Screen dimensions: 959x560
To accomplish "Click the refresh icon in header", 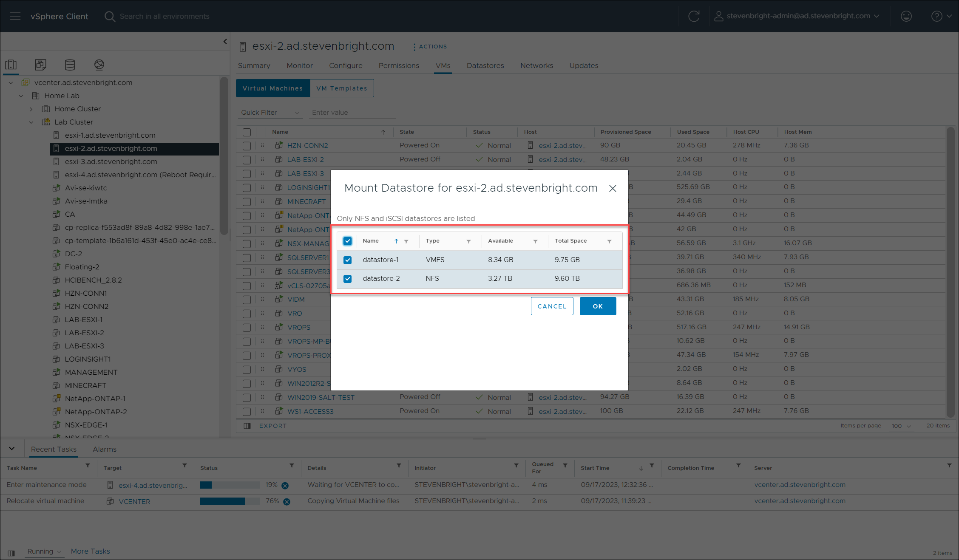I will (694, 16).
